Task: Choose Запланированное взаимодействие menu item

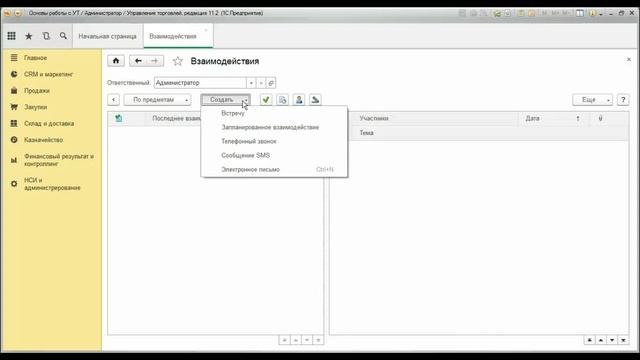Action: 270,127
